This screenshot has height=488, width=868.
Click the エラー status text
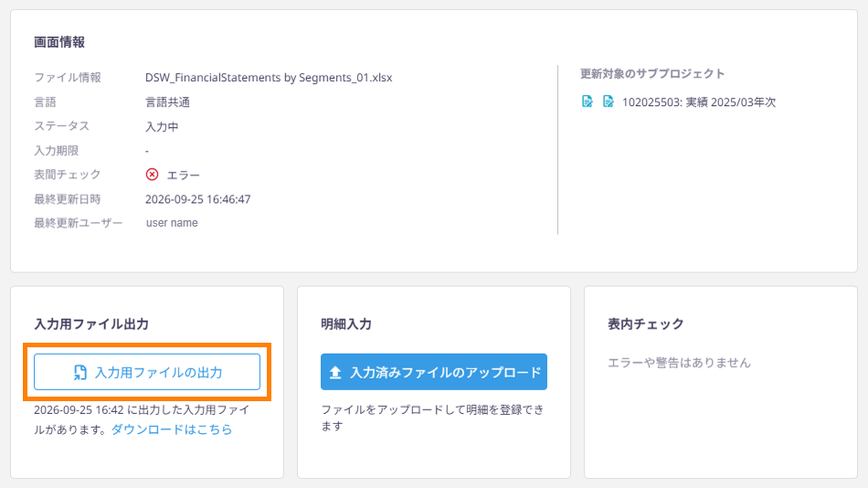point(184,175)
